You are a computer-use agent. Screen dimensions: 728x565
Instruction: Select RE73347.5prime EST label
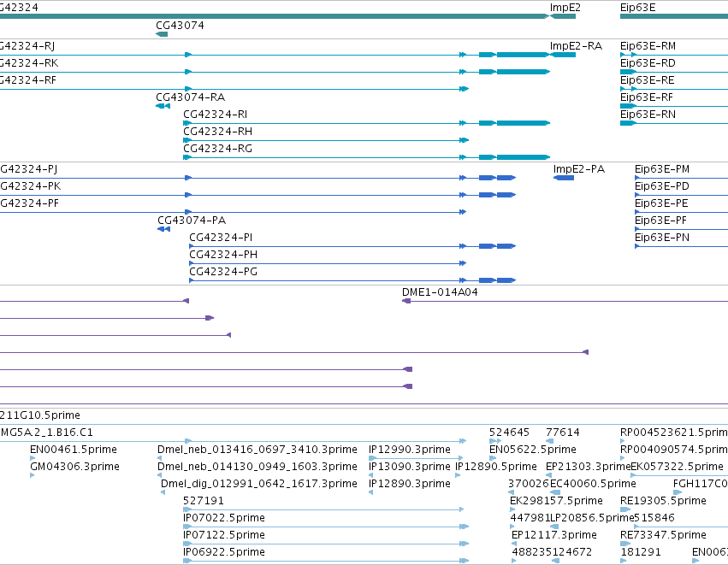(663, 536)
